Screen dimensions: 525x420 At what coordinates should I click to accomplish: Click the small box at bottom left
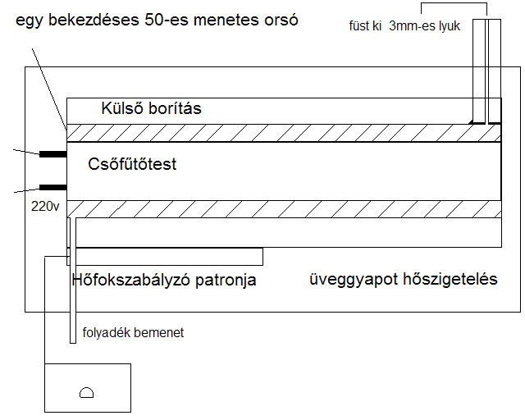(x=86, y=387)
